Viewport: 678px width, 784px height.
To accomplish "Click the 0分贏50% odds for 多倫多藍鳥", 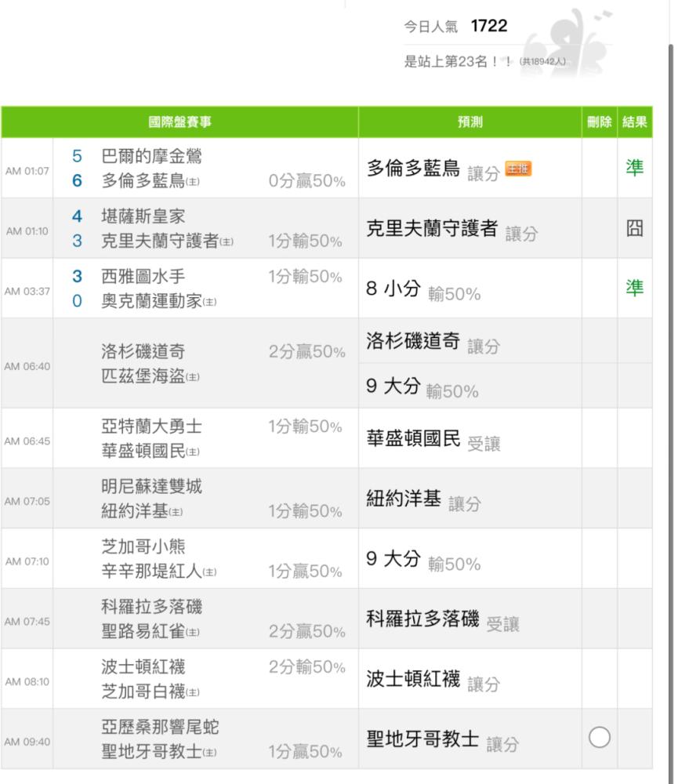I will 307,181.
